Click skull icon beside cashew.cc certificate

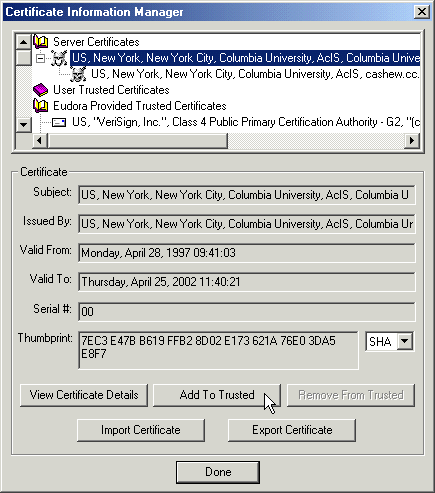[78, 74]
